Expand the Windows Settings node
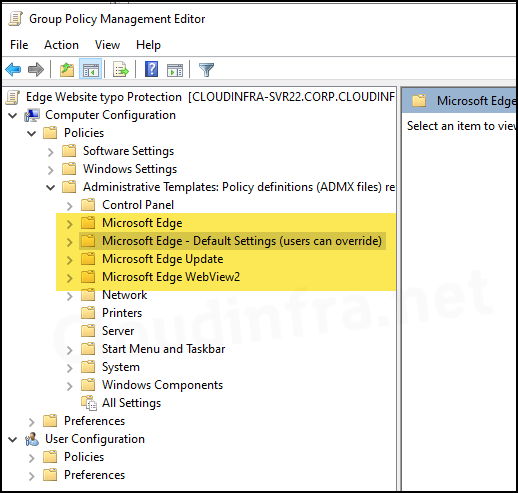This screenshot has width=518, height=493. pyautogui.click(x=51, y=170)
